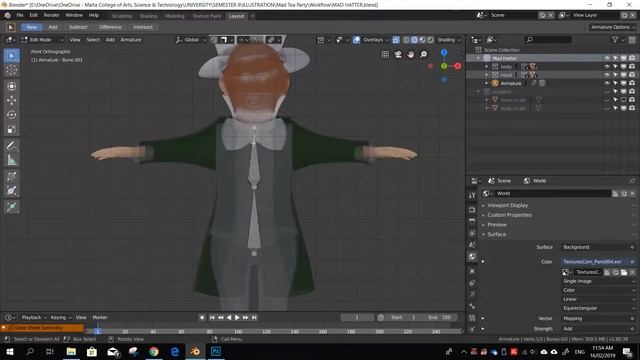Open the Window menu
640x360 pixels.
[74, 15]
